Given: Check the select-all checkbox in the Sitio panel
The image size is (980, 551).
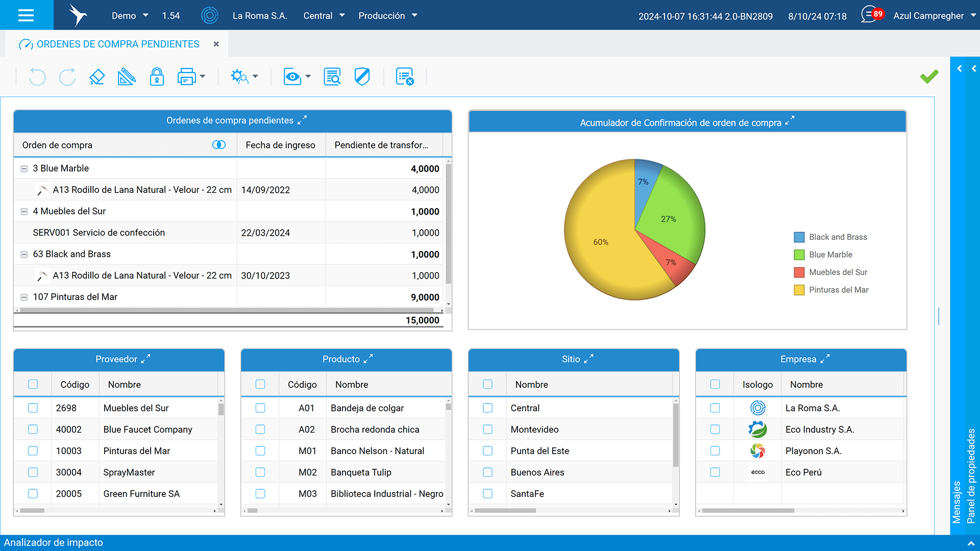Looking at the screenshot, I should click(487, 384).
